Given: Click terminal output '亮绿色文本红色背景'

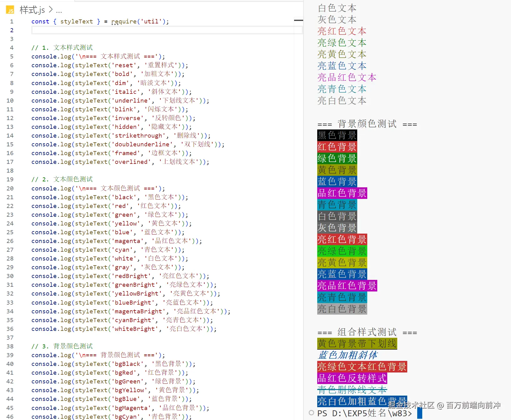Looking at the screenshot, I should (362, 367).
